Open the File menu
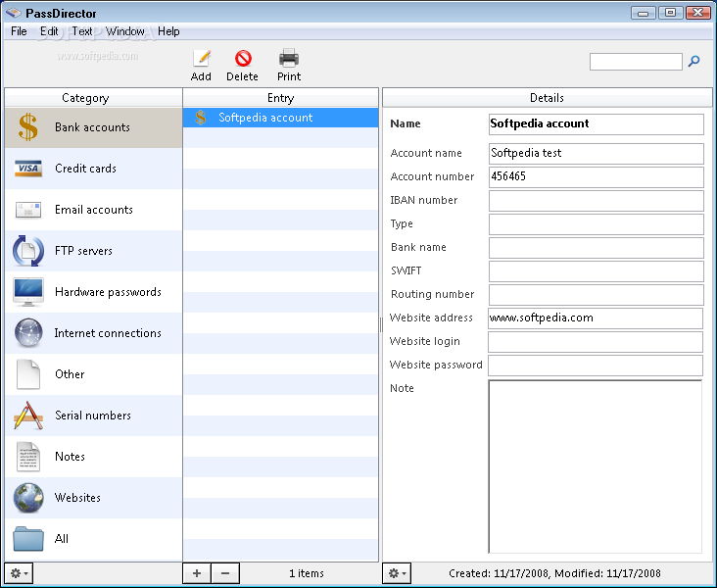The height and width of the screenshot is (588, 717). pyautogui.click(x=19, y=31)
